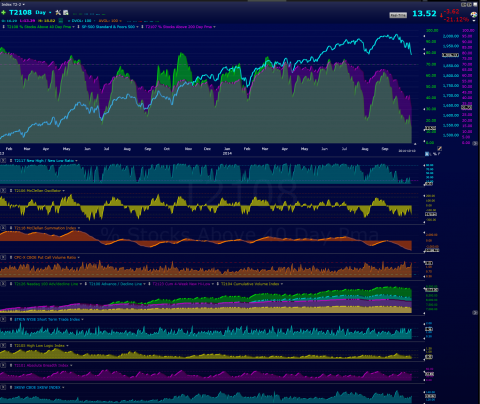
Task: Click the T2100 Advance / Decline Line label
Action: coord(115,284)
